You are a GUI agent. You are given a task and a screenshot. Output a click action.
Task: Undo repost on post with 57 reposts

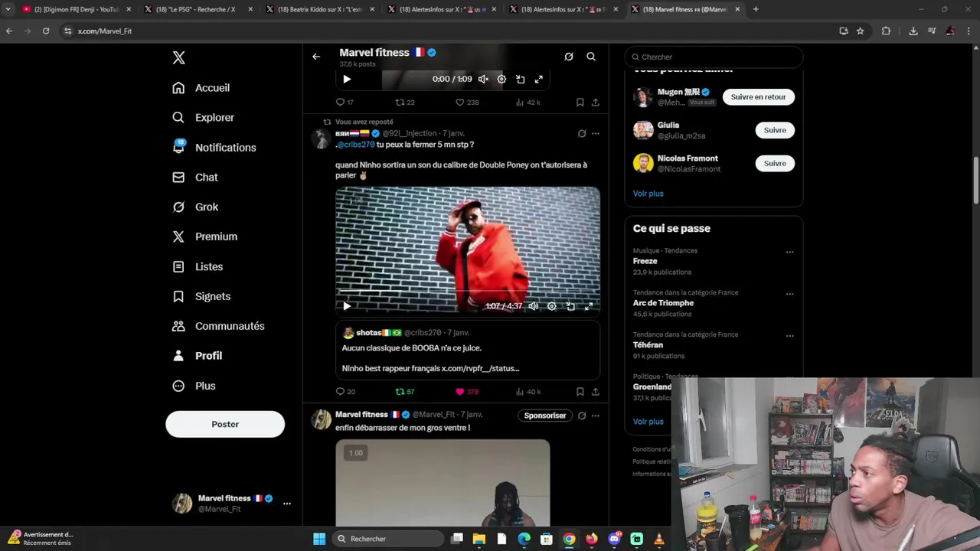click(x=404, y=392)
